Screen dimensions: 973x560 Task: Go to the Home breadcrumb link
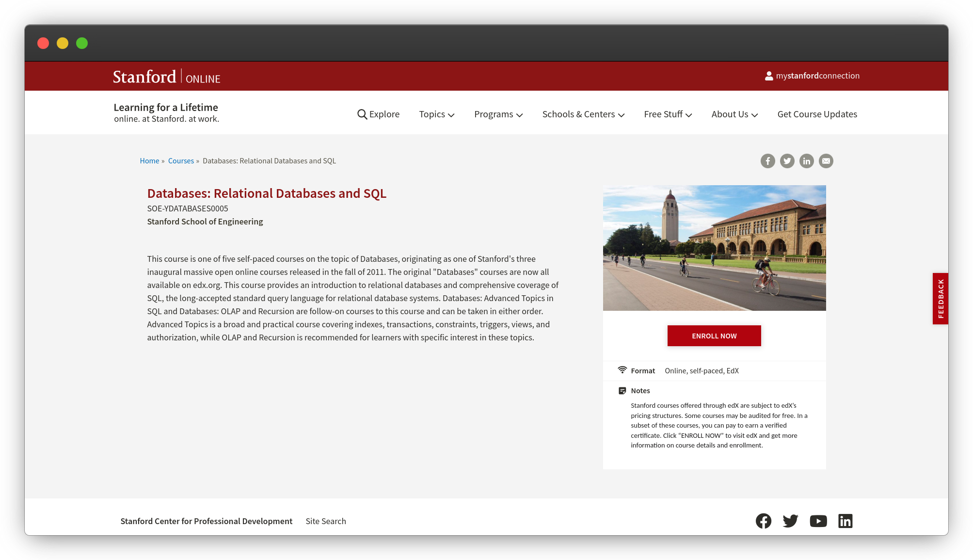[x=149, y=161]
